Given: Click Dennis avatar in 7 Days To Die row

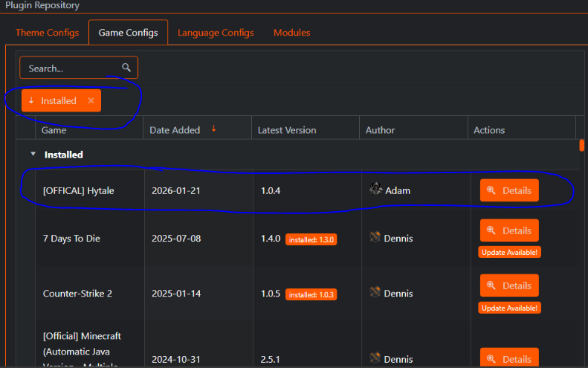Looking at the screenshot, I should [x=375, y=238].
